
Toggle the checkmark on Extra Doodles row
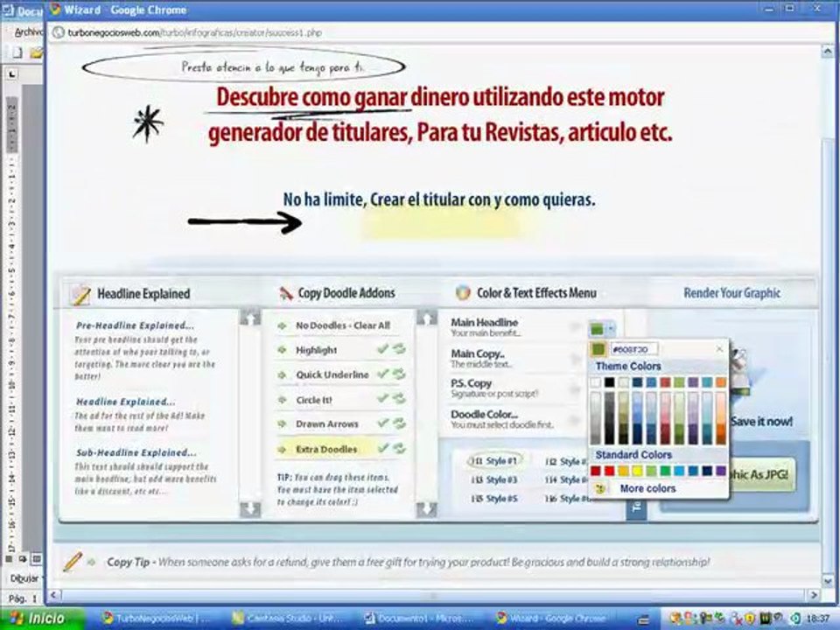pos(382,448)
